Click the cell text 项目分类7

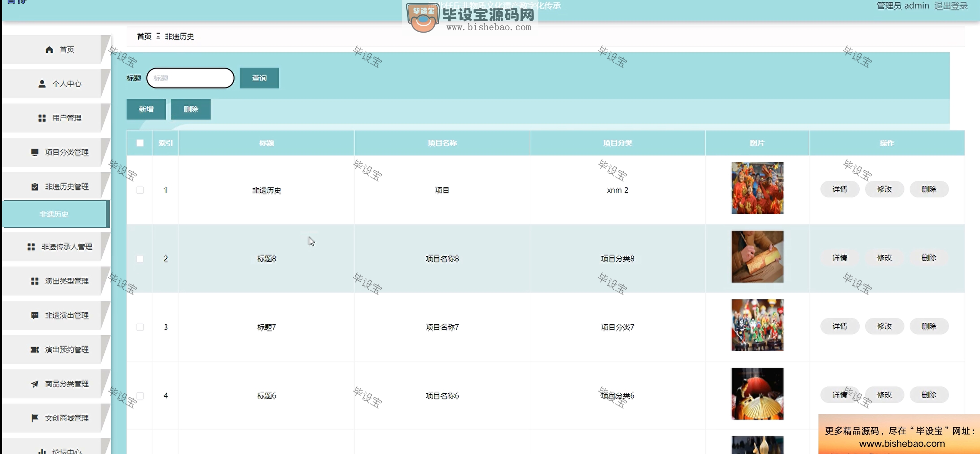[617, 327]
